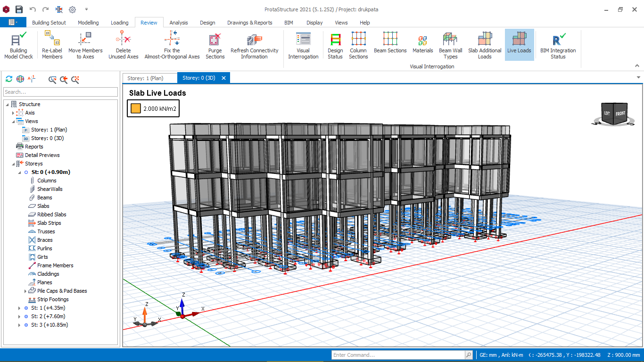Select Slab Strips in the tree
Screen dimensions: 644x362
[x=49, y=223]
